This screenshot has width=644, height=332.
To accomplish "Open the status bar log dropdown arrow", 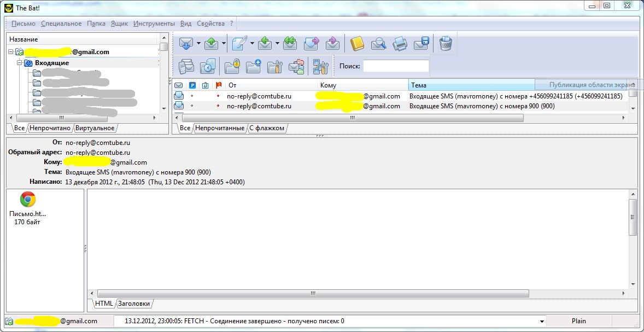I will [x=542, y=321].
